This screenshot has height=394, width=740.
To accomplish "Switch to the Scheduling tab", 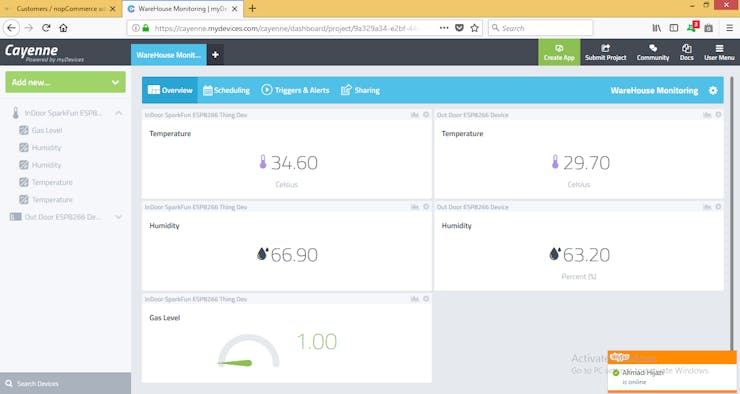I will (227, 90).
